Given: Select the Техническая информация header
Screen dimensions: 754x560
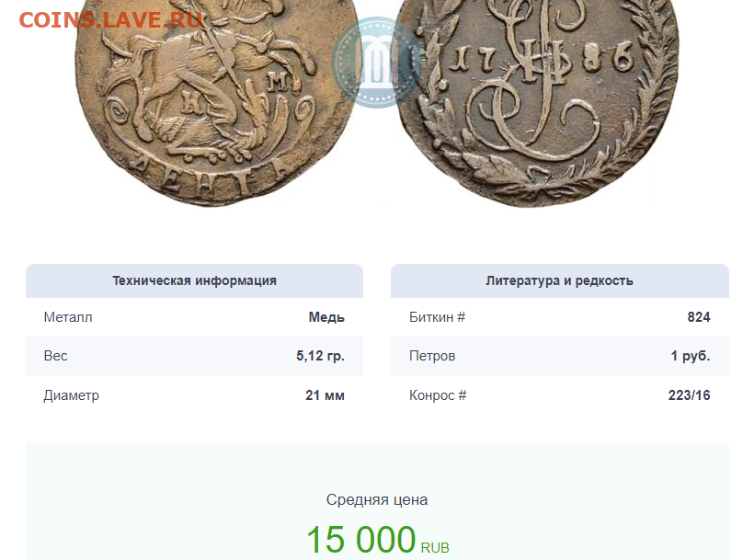Looking at the screenshot, I should (x=194, y=280).
